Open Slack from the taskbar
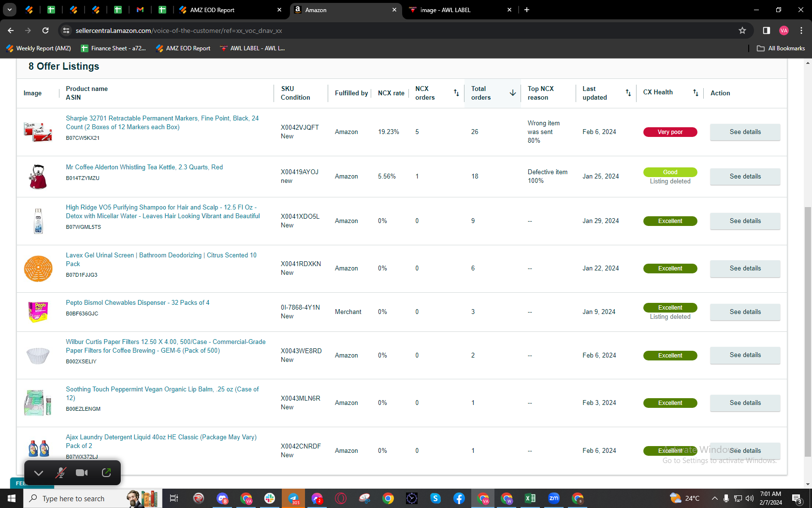Image resolution: width=812 pixels, height=508 pixels. 270,498
